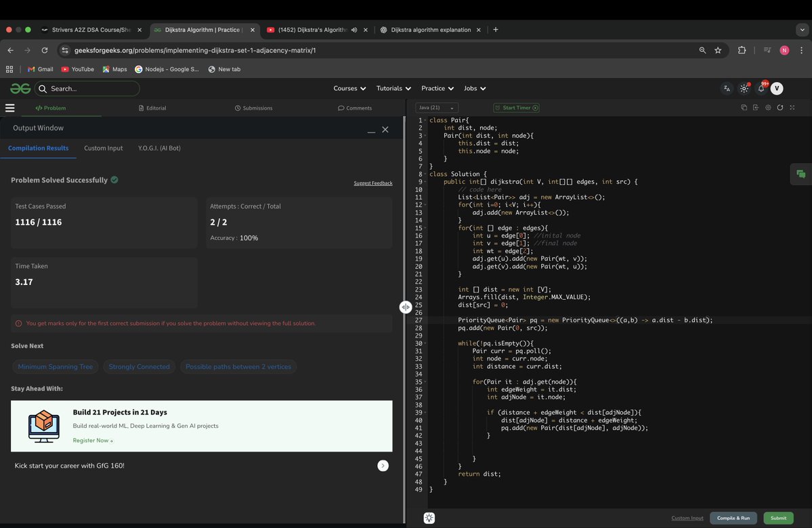
Task: Collapse code fold at line 8
Action: [425, 175]
